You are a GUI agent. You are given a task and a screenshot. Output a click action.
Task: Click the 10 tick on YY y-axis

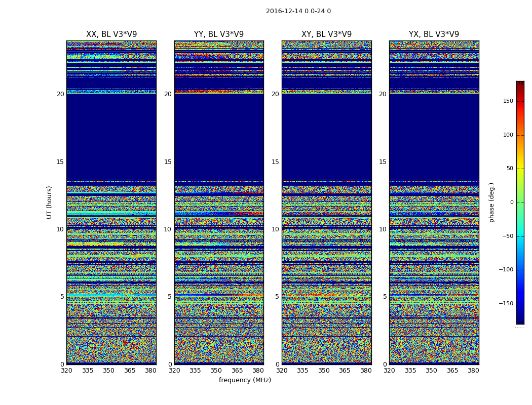pos(168,229)
